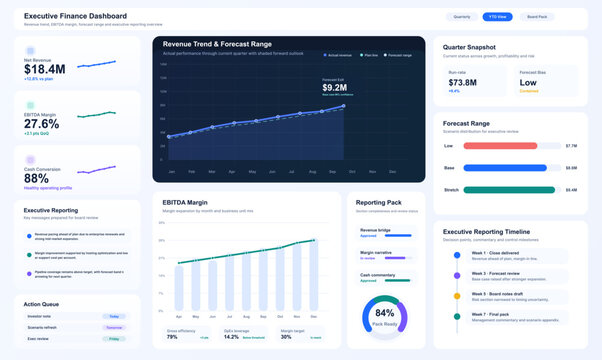Image resolution: width=602 pixels, height=360 pixels.
Task: Click the Net Revenue card icon
Action: tap(30, 51)
